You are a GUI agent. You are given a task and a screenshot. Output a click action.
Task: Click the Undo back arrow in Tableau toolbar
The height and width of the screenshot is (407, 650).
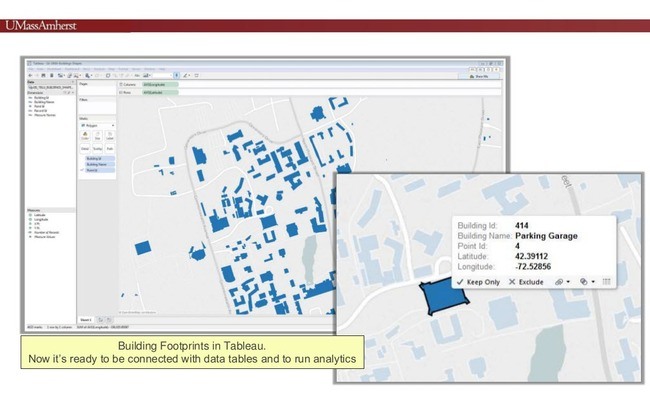[x=30, y=75]
